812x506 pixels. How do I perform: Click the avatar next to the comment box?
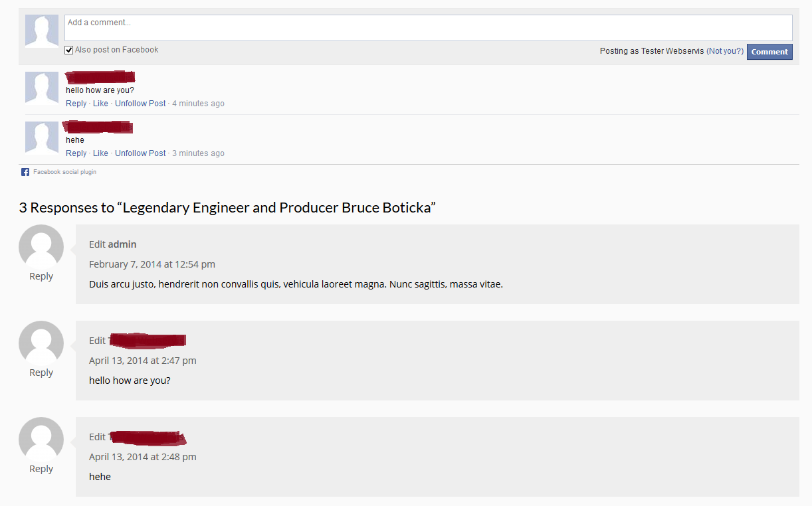pyautogui.click(x=41, y=31)
